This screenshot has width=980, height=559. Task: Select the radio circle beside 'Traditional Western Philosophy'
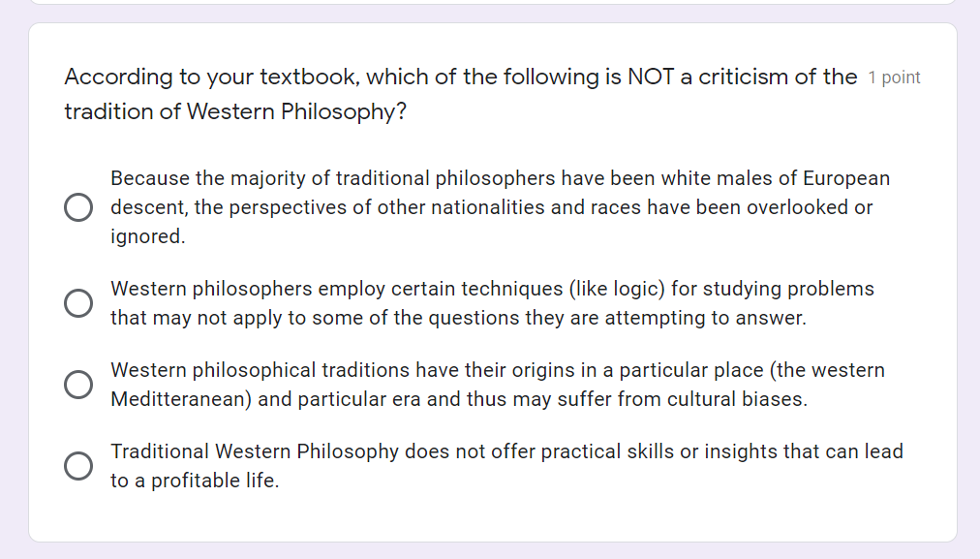coord(78,465)
